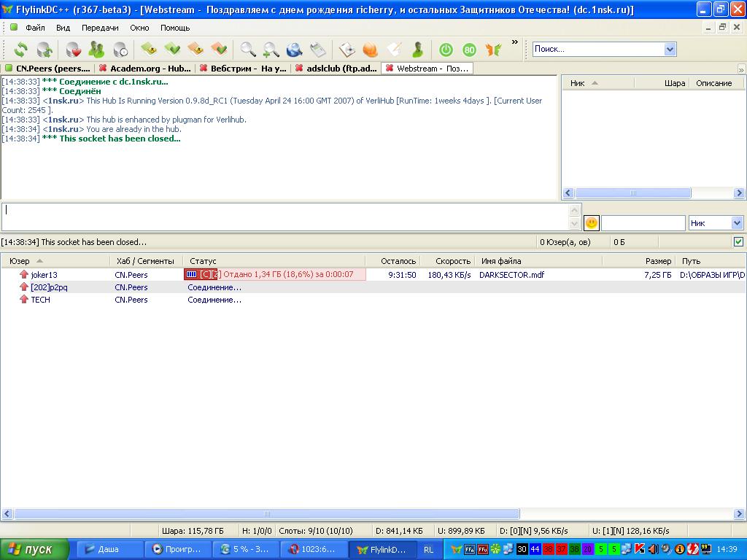Open the smiley emoticon picker
The image size is (747, 560).
click(592, 223)
